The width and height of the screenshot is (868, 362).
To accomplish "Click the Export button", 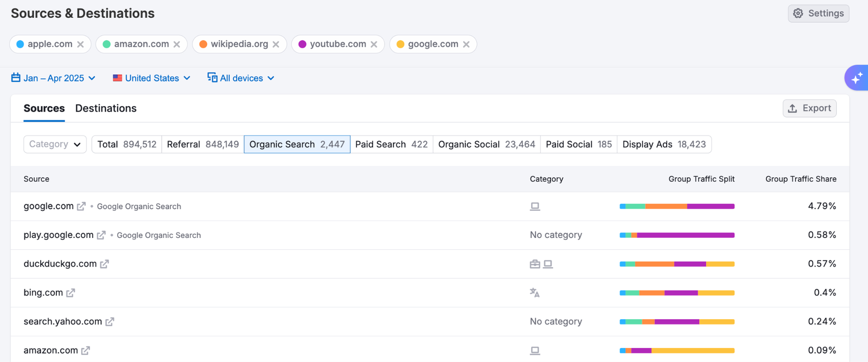I will coord(809,108).
